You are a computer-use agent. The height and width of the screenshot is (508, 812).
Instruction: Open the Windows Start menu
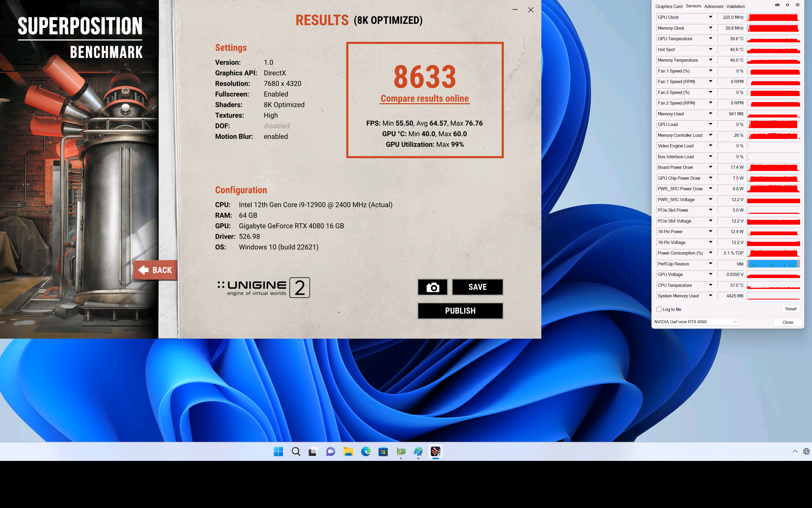pos(278,452)
